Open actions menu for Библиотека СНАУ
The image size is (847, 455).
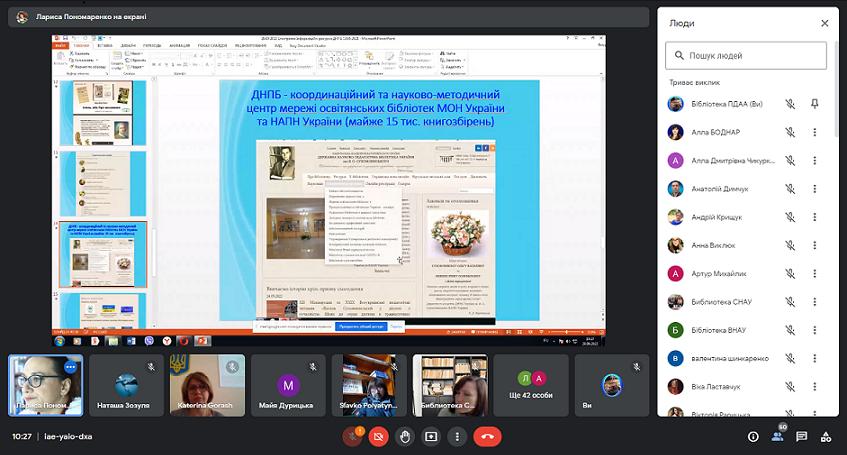(815, 302)
